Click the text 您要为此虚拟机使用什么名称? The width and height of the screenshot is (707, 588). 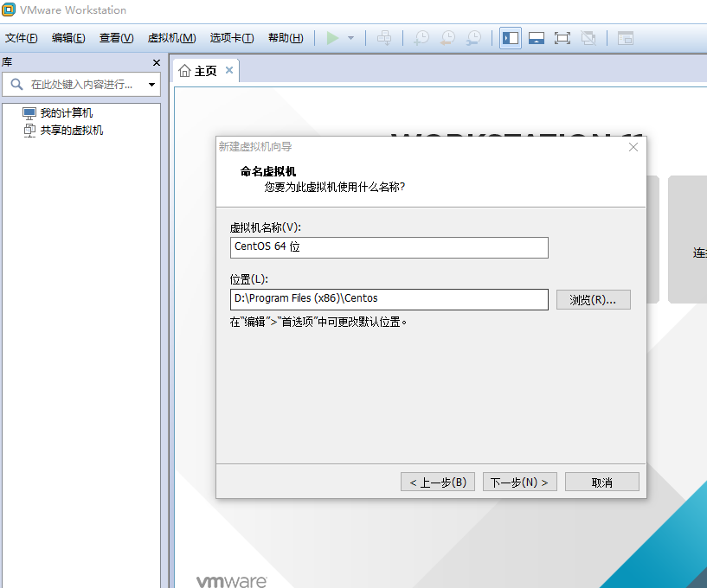335,187
